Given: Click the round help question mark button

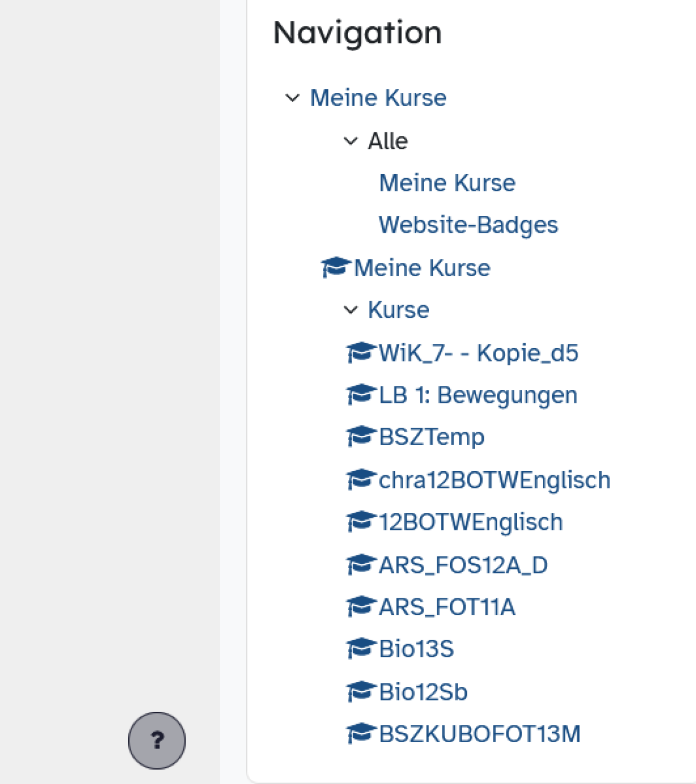Looking at the screenshot, I should click(157, 740).
